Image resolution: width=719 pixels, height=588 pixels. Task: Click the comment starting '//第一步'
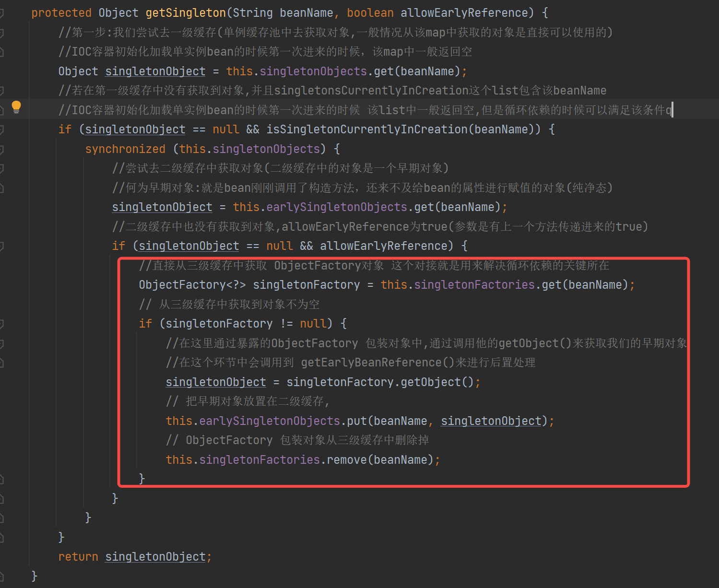click(335, 32)
